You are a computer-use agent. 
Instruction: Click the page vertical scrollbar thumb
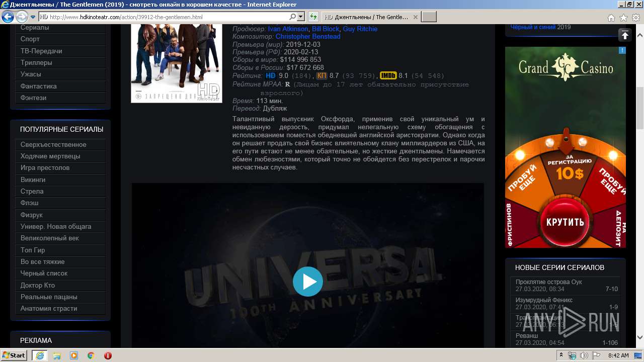[639, 108]
